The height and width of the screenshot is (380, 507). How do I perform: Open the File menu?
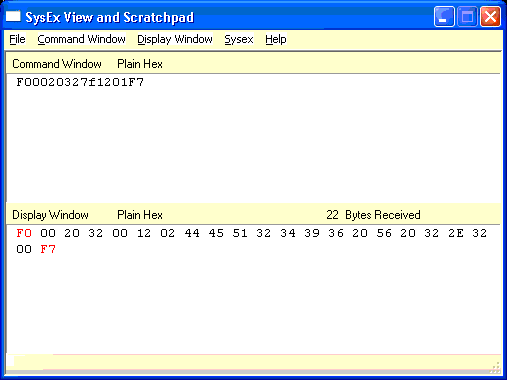point(17,39)
